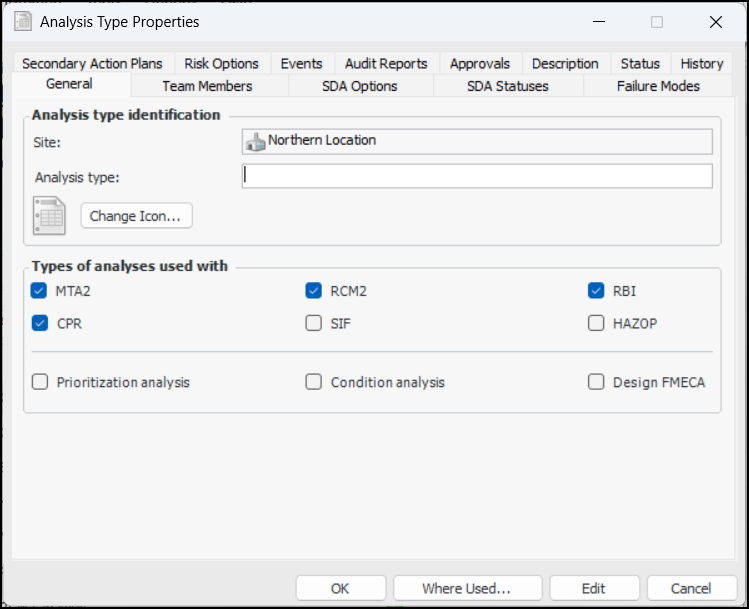This screenshot has height=609, width=749.
Task: Click the Analysis type text field
Action: (477, 177)
